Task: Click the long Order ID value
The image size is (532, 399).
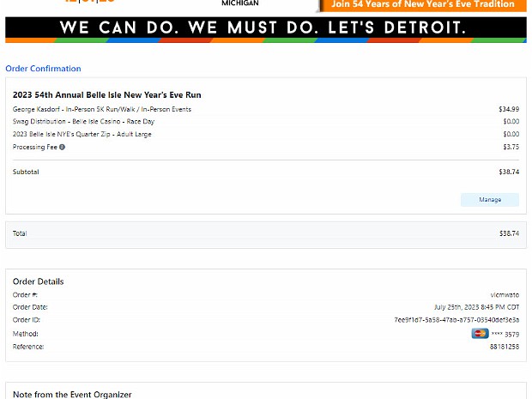Action: click(456, 320)
